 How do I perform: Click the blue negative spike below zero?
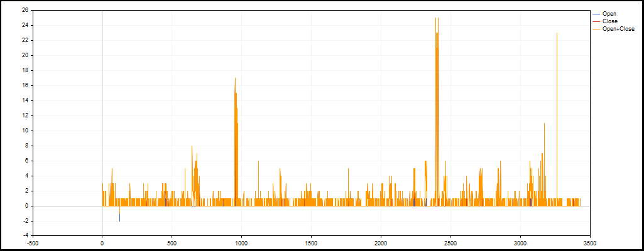click(x=119, y=217)
